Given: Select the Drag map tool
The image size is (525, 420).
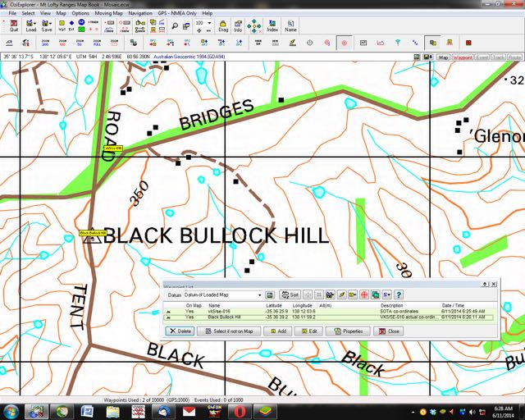Looking at the screenshot, I should click(x=223, y=26).
